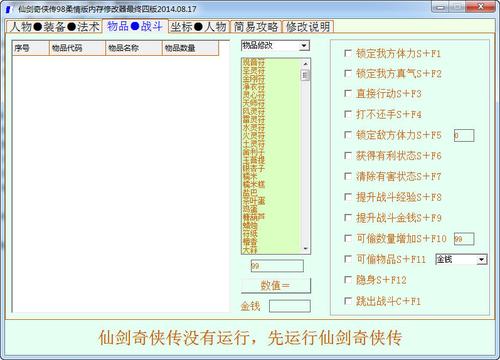This screenshot has width=500, height=360.
Task: Focus the 金钱 amount input field
Action: 290,306
